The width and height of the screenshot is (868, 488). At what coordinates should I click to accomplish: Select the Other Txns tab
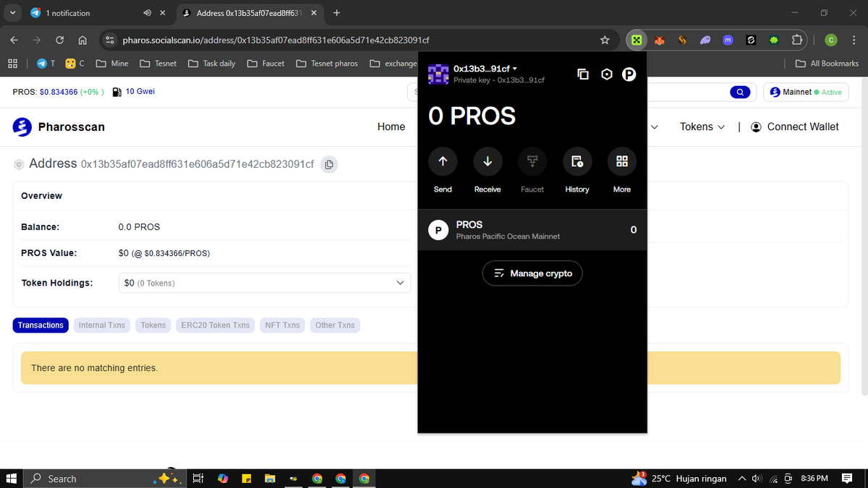[335, 325]
